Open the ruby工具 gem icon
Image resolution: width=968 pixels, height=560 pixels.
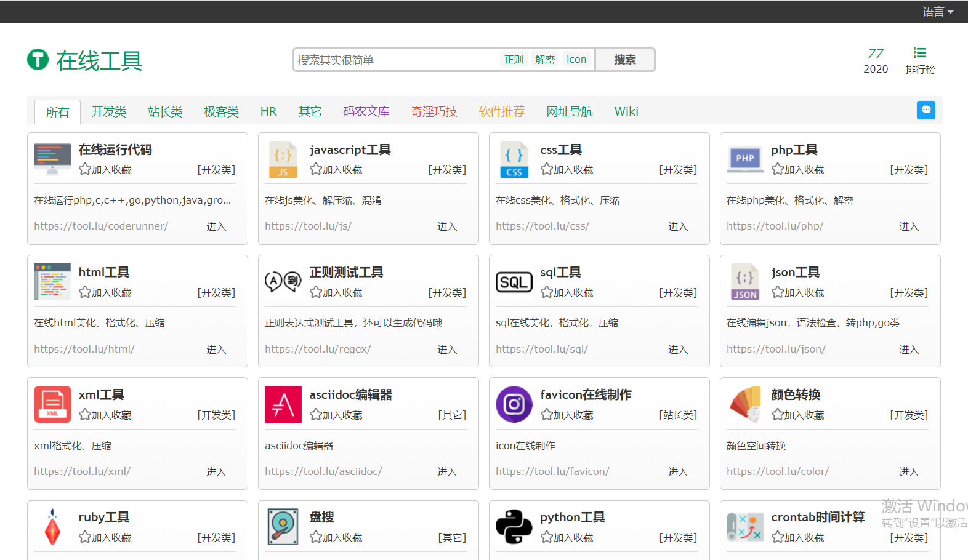pyautogui.click(x=53, y=527)
